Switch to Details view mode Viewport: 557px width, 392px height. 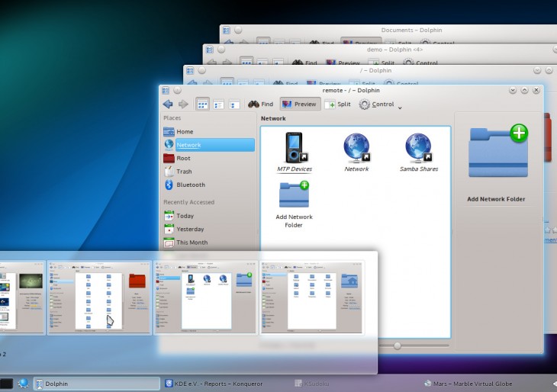pyautogui.click(x=235, y=104)
